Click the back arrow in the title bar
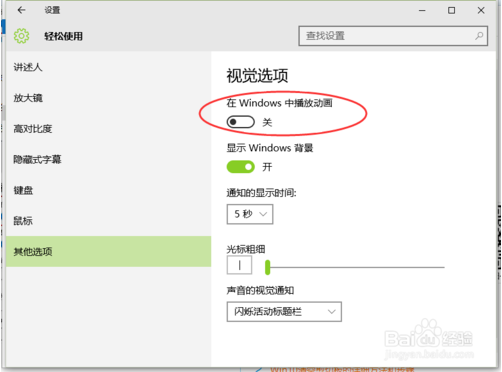 tap(21, 10)
